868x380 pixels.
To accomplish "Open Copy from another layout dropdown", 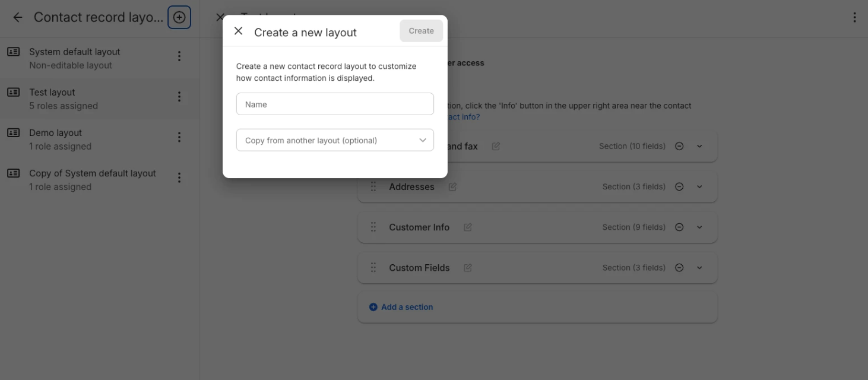I will 335,140.
